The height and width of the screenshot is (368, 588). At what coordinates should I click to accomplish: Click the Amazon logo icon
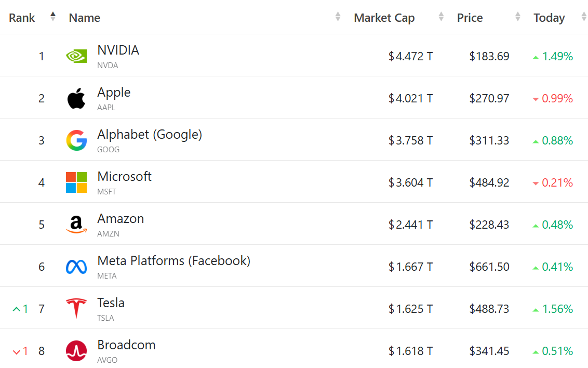pos(76,225)
